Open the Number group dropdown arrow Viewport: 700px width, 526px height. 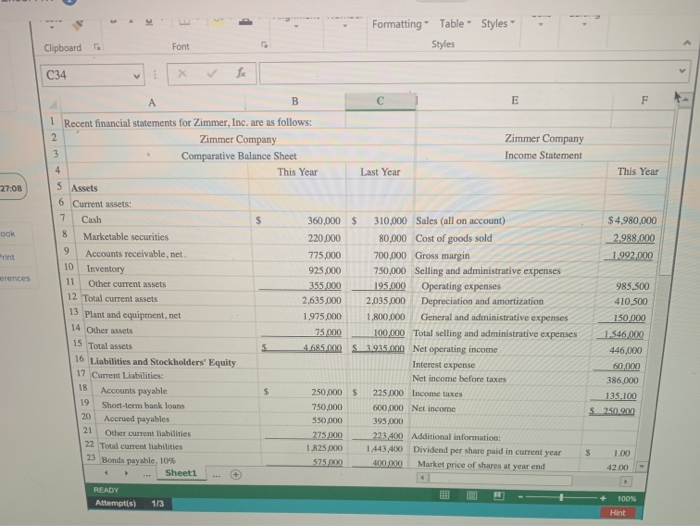pos(345,25)
